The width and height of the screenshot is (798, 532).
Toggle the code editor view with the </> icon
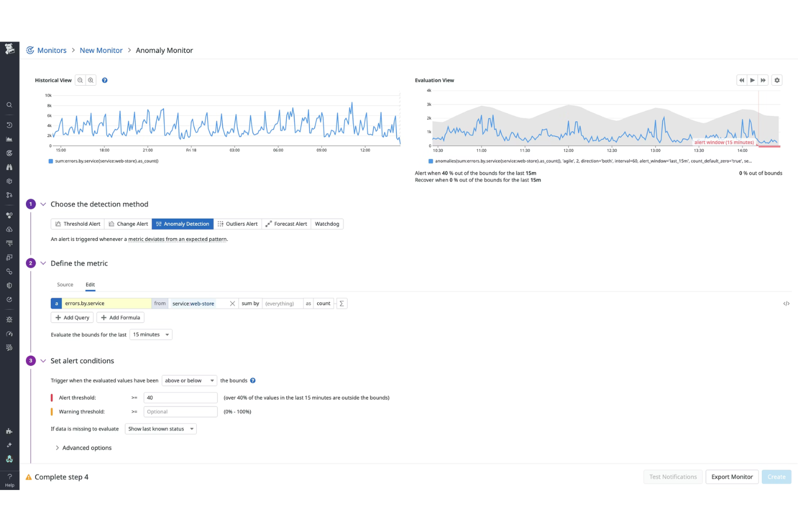786,303
